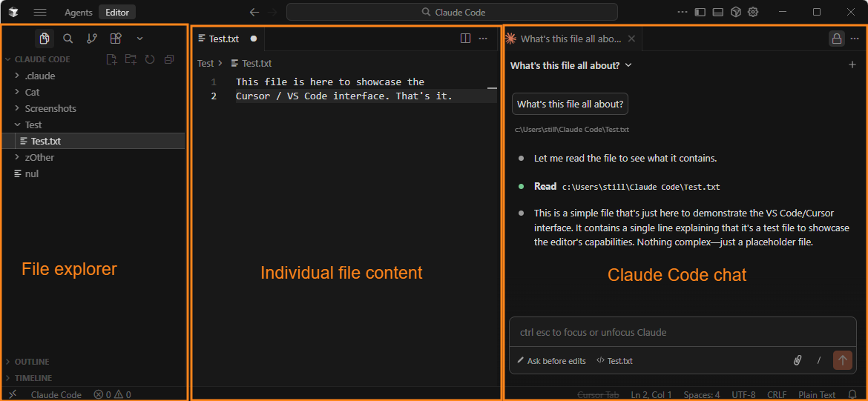
Task: Click line 1 of the editor text
Action: click(330, 82)
